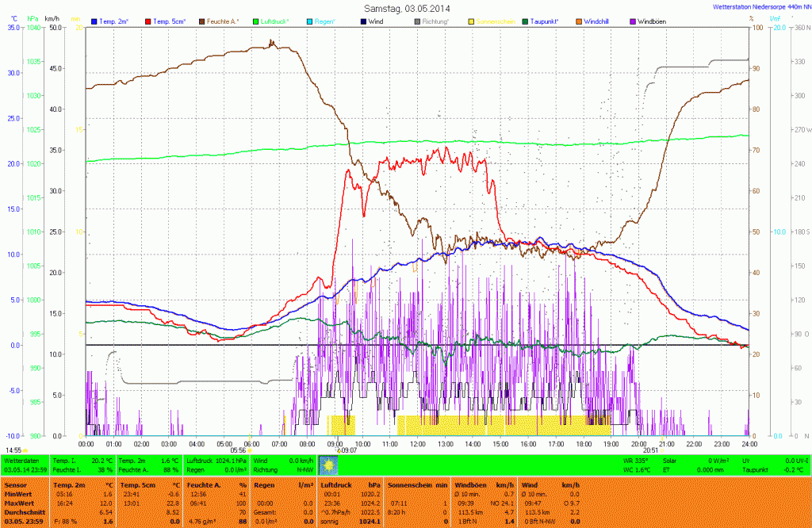Select the gray Richtung legend marker
This screenshot has height=528, width=812.
point(417,21)
